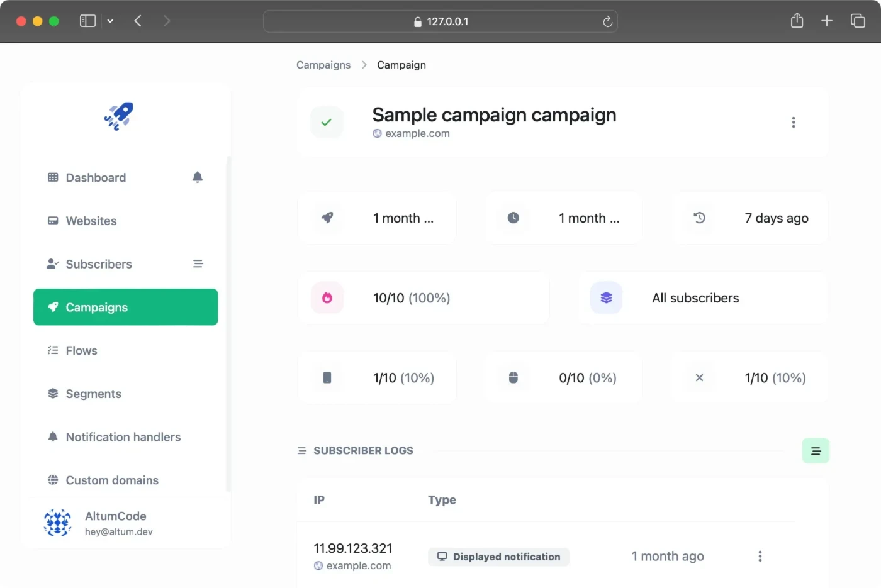881x588 pixels.
Task: Open the Flows sidebar item
Action: pos(82,351)
